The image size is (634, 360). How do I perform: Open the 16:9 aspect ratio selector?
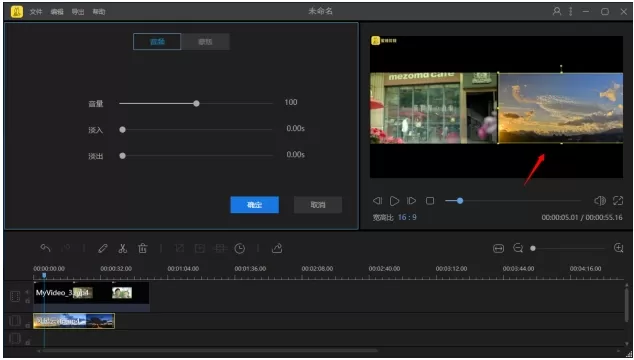point(407,217)
